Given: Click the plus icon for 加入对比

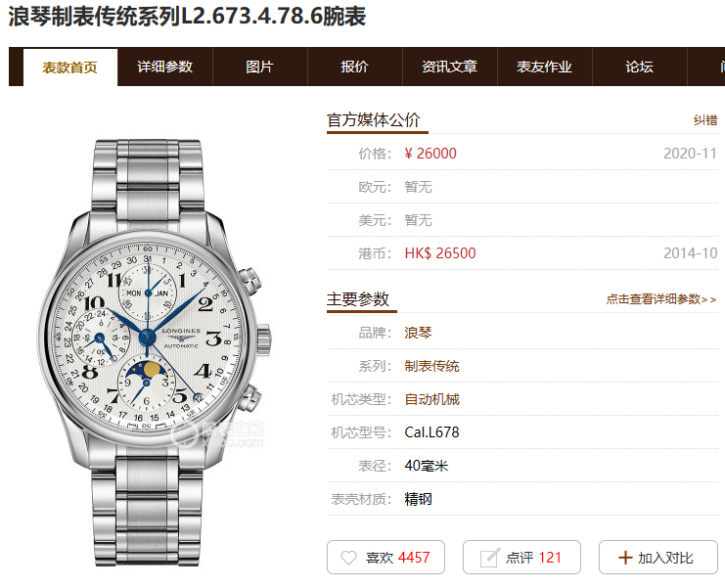Looking at the screenshot, I should click(625, 558).
